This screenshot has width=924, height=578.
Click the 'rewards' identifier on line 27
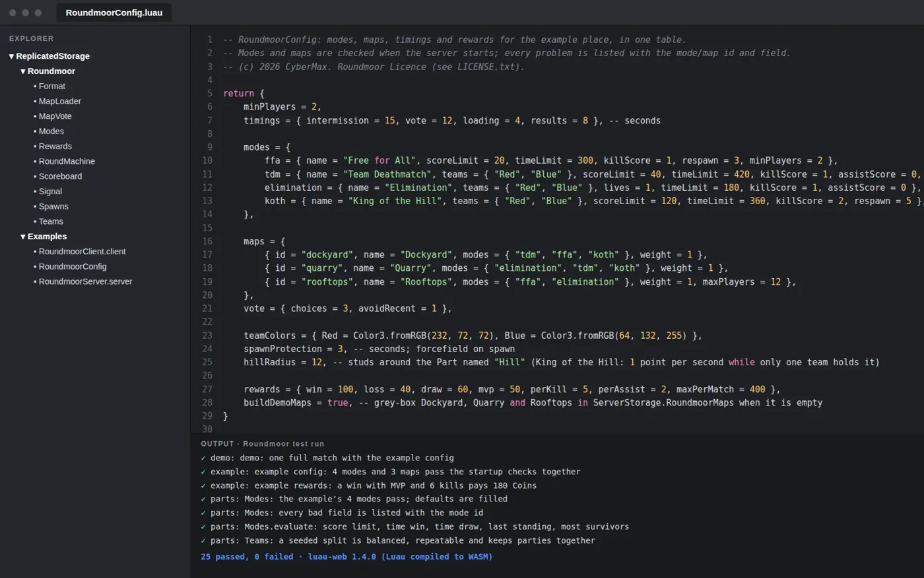[262, 390]
